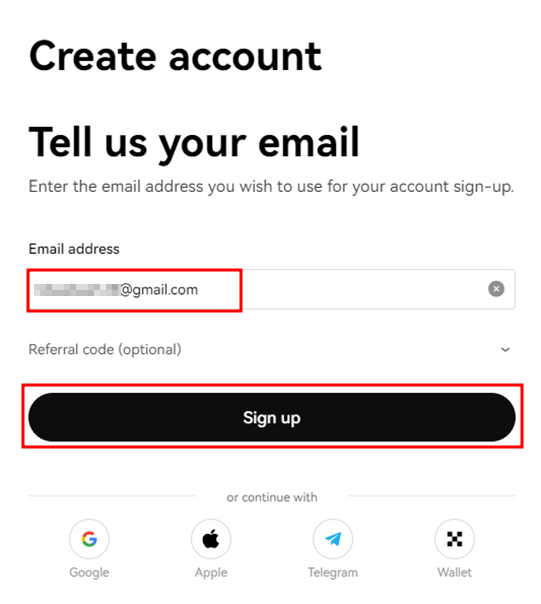
Task: Focus the email text ending in @gmail.com
Action: tap(116, 289)
